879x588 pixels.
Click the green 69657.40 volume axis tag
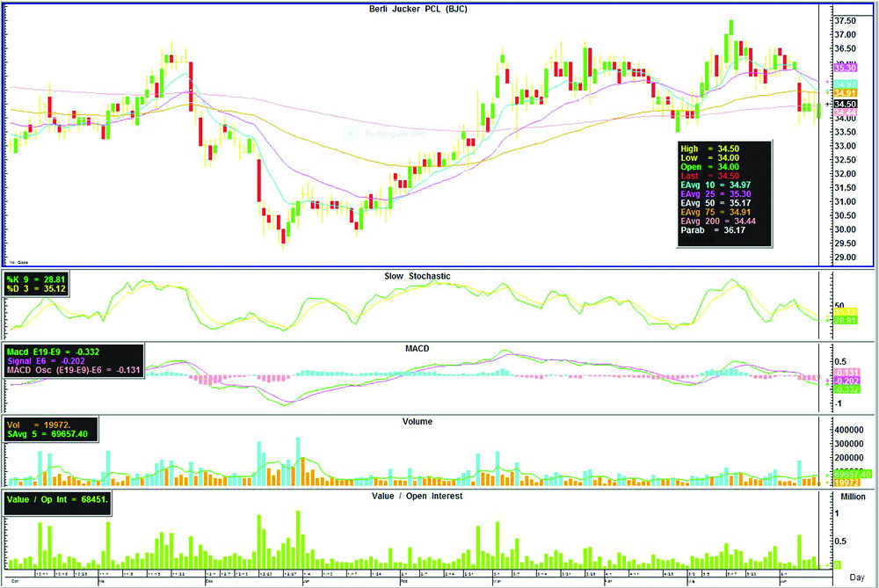tap(853, 475)
